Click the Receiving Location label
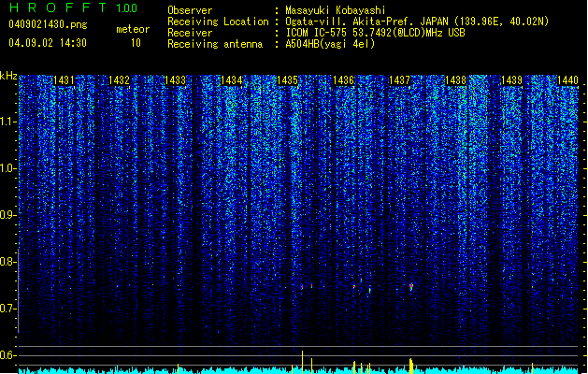The image size is (588, 374). [218, 22]
